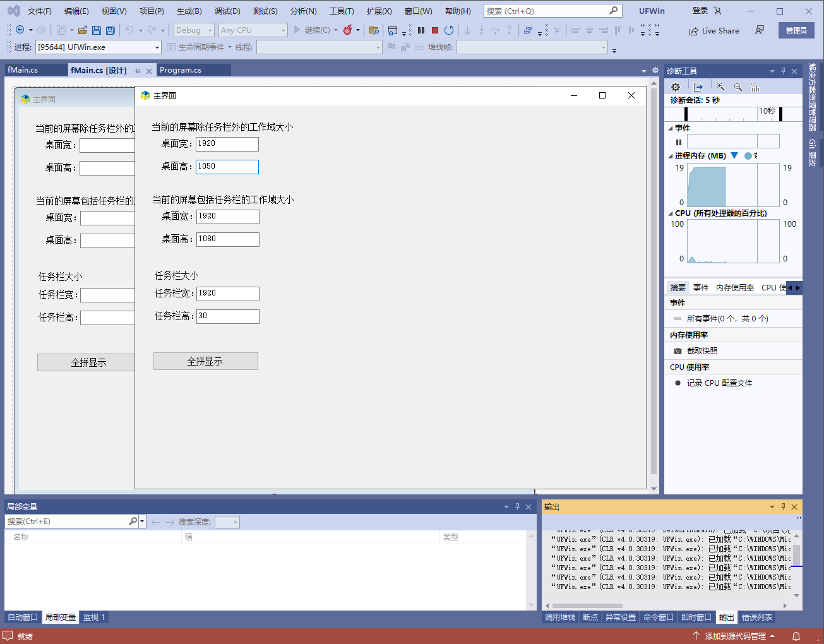The height and width of the screenshot is (644, 824).
Task: Click the Output panel horizontal scrollbar
Action: [x=587, y=605]
